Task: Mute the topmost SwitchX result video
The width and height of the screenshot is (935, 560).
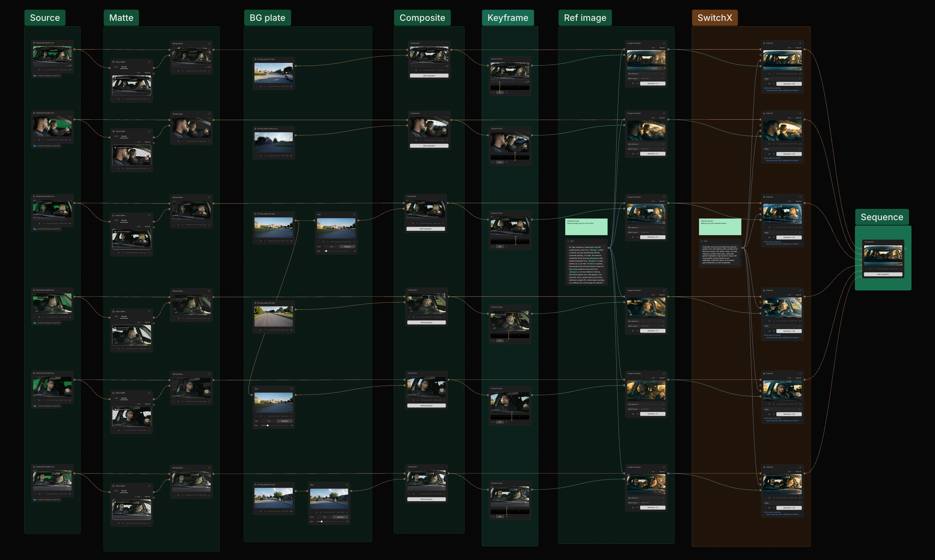Action: [800, 74]
